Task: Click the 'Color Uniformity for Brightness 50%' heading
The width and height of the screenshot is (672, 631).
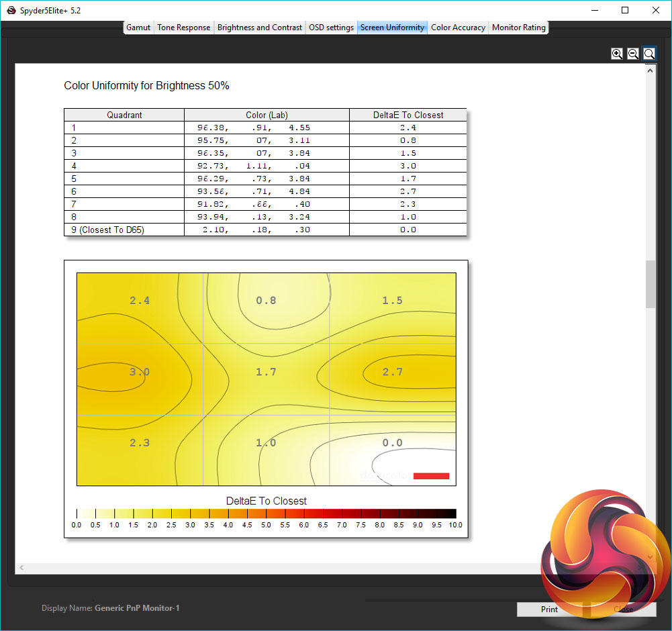Action: click(x=146, y=86)
